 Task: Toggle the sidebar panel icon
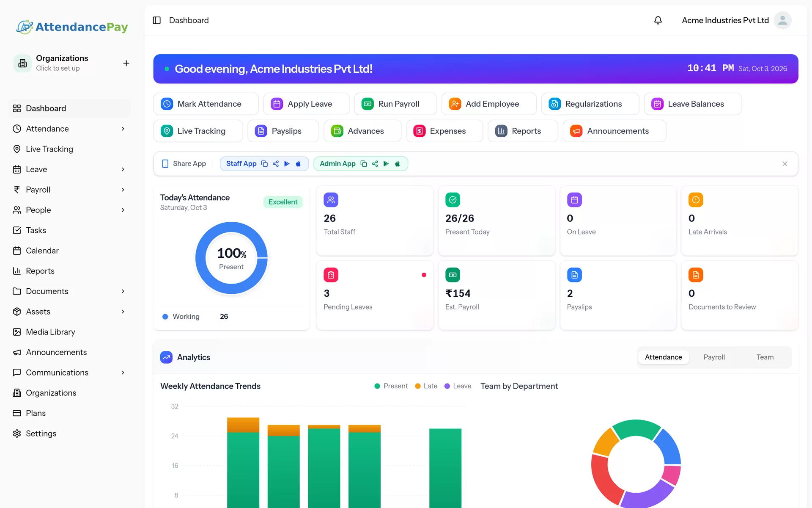pyautogui.click(x=157, y=20)
